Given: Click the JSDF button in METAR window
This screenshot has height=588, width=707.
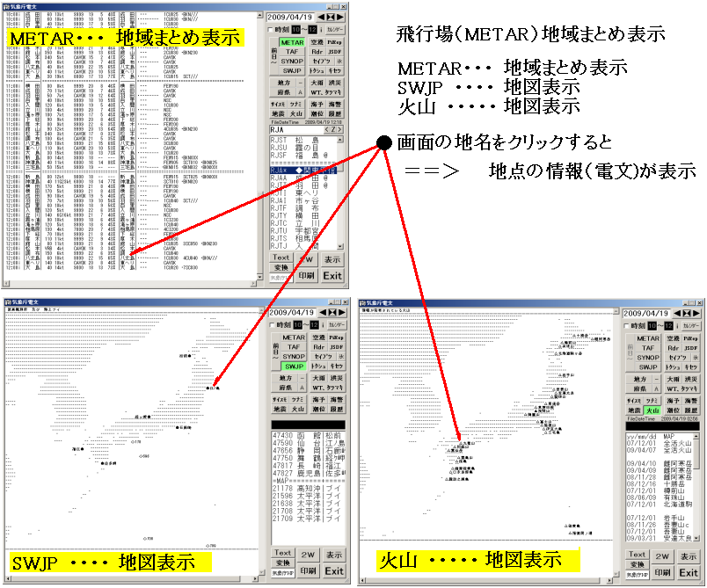Looking at the screenshot, I should point(334,52).
